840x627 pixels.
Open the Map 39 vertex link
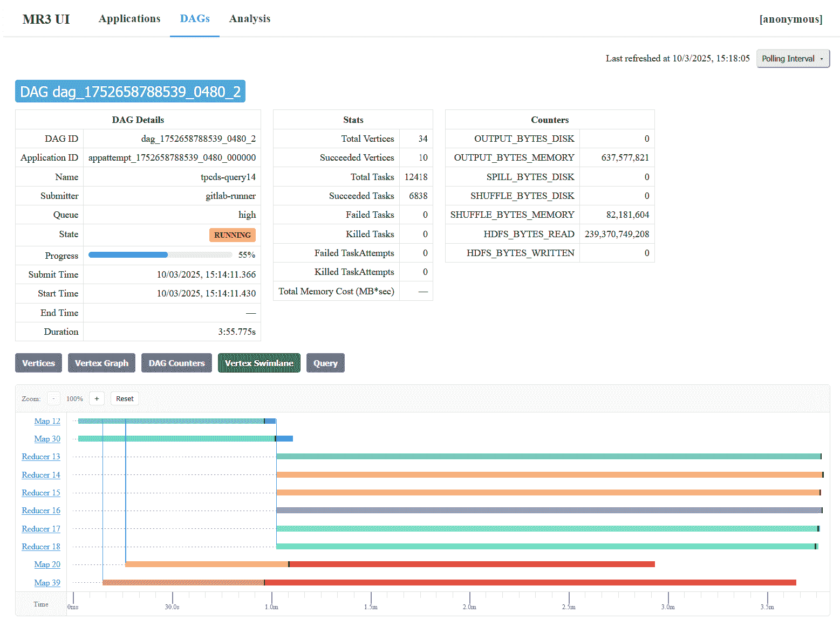coord(47,583)
